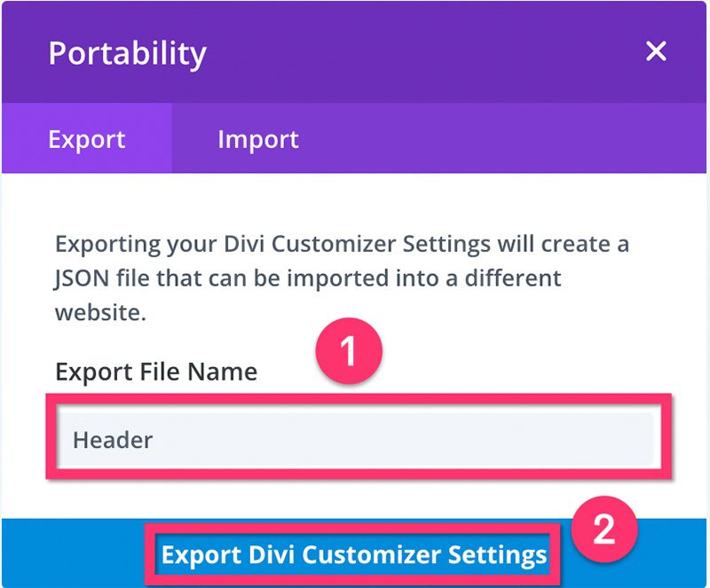Place cursor on the Header text in field
This screenshot has width=710, height=588.
click(113, 440)
